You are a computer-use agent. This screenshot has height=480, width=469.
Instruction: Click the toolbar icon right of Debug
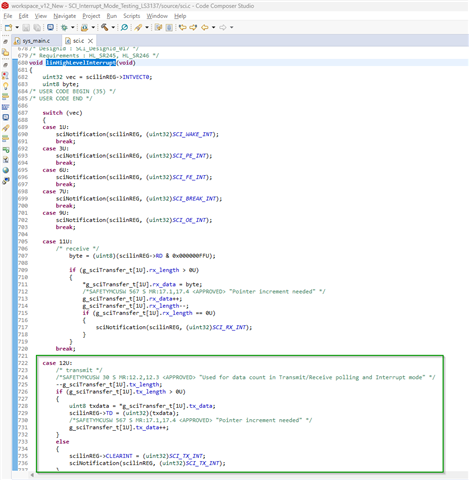click(85, 27)
